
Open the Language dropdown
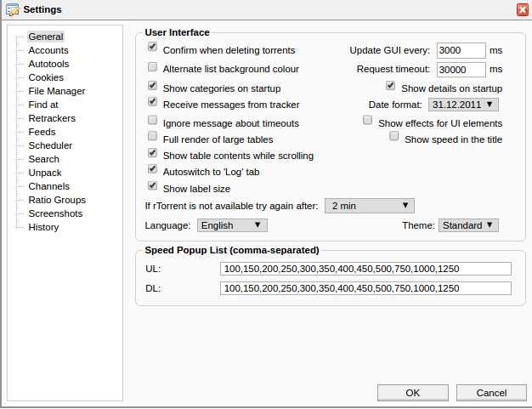click(232, 225)
